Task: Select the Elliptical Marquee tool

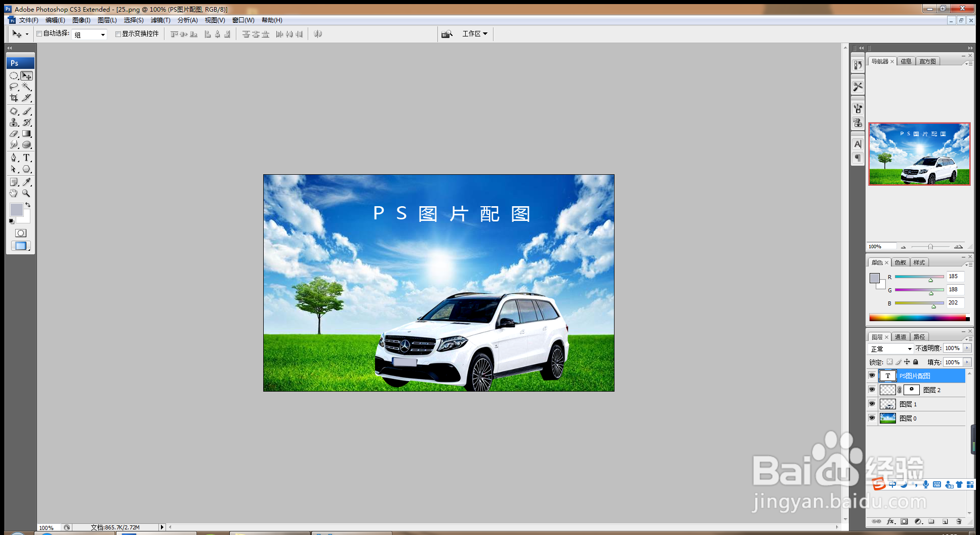Action: tap(14, 75)
